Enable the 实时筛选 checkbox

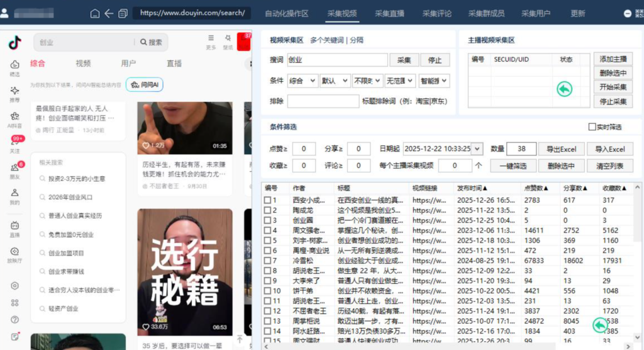click(592, 127)
